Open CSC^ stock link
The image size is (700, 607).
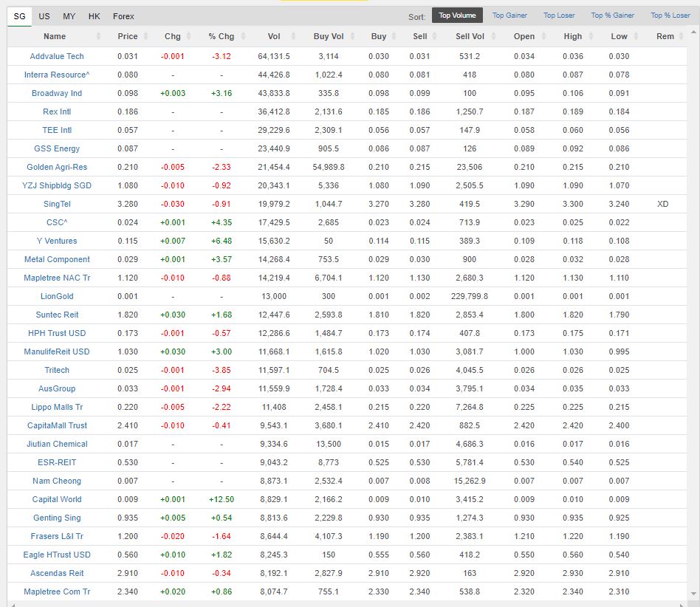click(x=57, y=222)
